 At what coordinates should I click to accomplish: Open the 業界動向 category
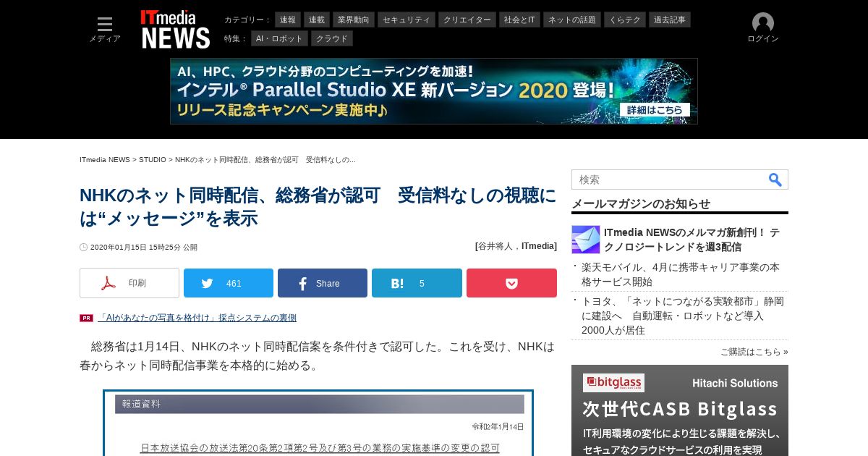354,20
